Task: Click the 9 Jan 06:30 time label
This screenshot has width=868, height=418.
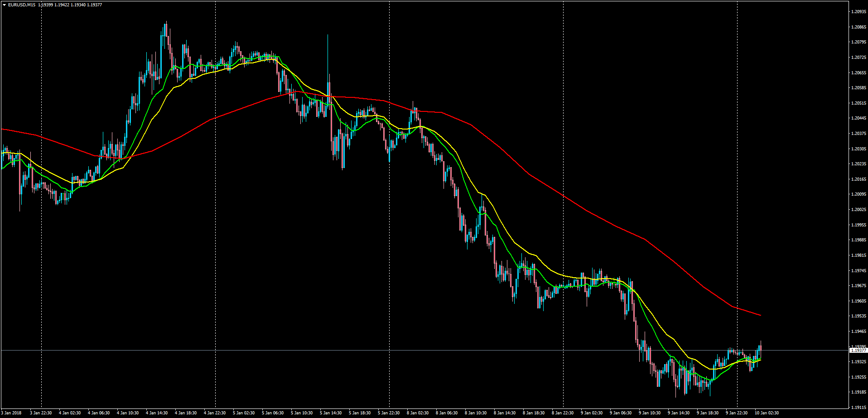Action: [x=621, y=413]
